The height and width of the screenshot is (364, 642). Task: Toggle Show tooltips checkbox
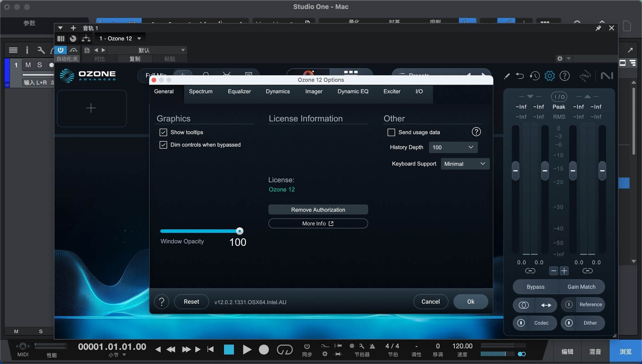[x=163, y=132]
